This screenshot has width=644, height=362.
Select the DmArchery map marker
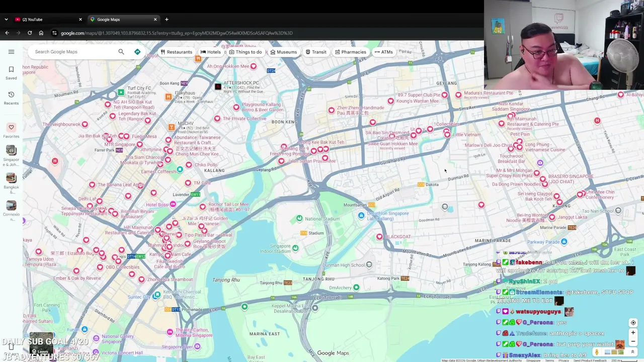click(356, 288)
